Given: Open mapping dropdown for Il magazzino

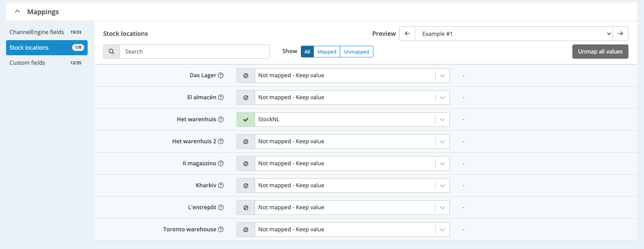Looking at the screenshot, I should coord(352,164).
